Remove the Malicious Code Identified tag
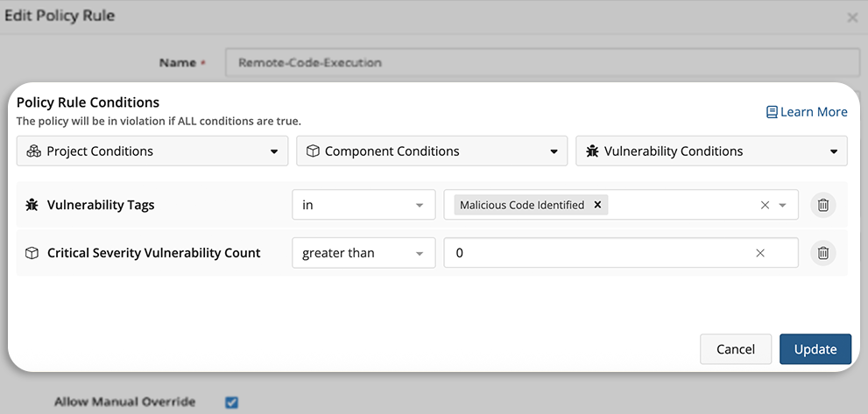This screenshot has width=868, height=414. click(597, 205)
